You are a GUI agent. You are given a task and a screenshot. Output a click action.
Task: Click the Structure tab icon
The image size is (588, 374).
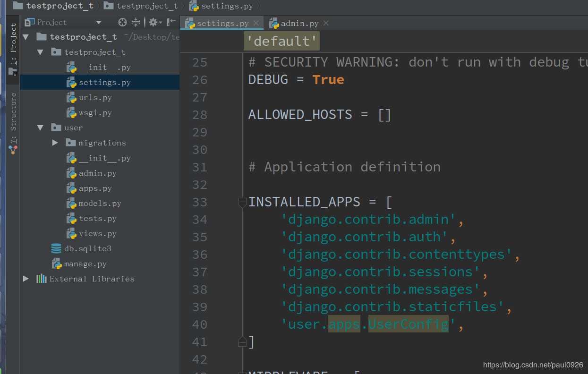pyautogui.click(x=13, y=150)
